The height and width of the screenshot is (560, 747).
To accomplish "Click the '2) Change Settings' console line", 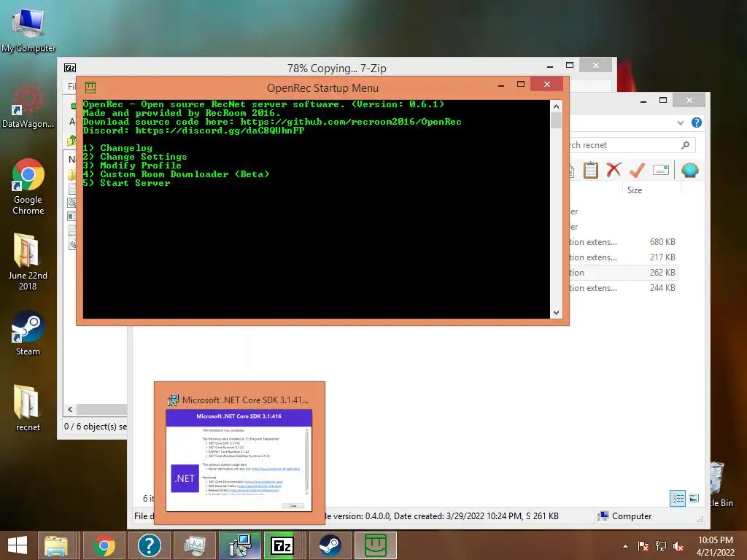I will click(x=135, y=157).
